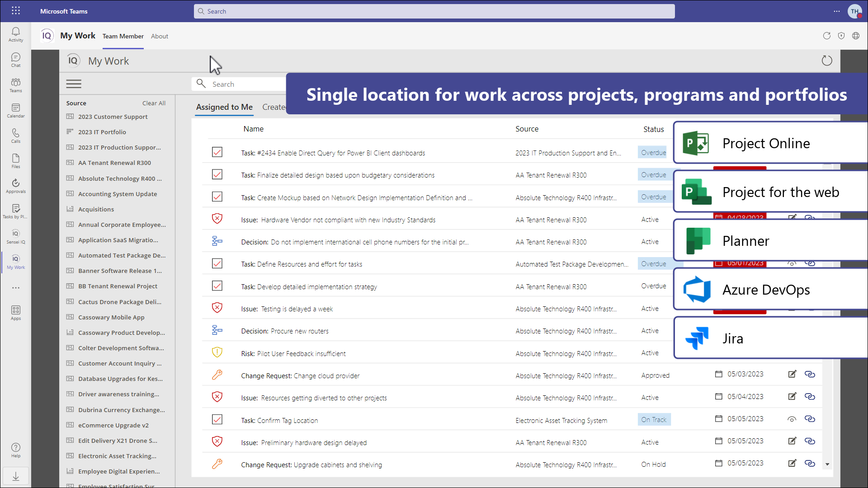This screenshot has width=868, height=488.
Task: Click the refresh icon in My Work header
Action: pyautogui.click(x=827, y=61)
